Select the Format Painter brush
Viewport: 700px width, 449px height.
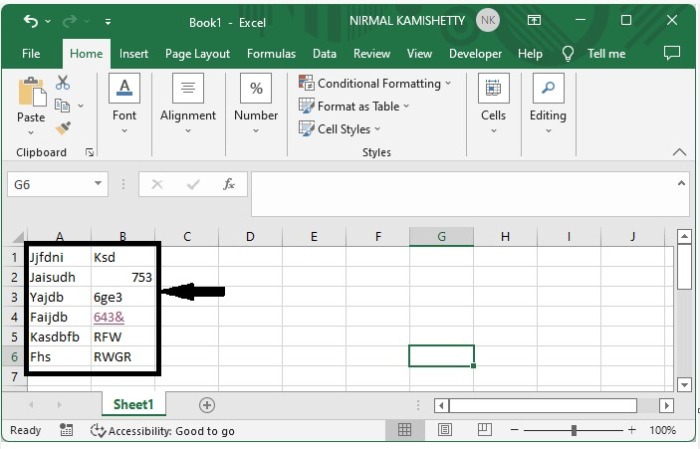[63, 128]
